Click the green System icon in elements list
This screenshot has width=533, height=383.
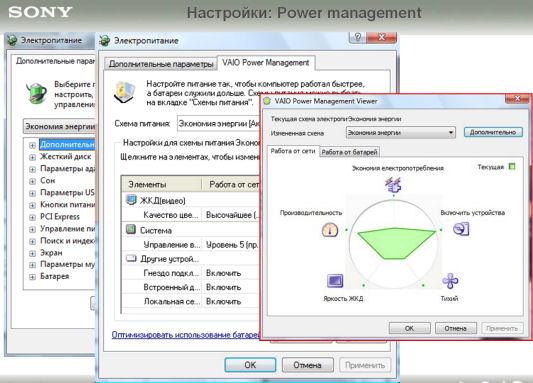pos(131,229)
